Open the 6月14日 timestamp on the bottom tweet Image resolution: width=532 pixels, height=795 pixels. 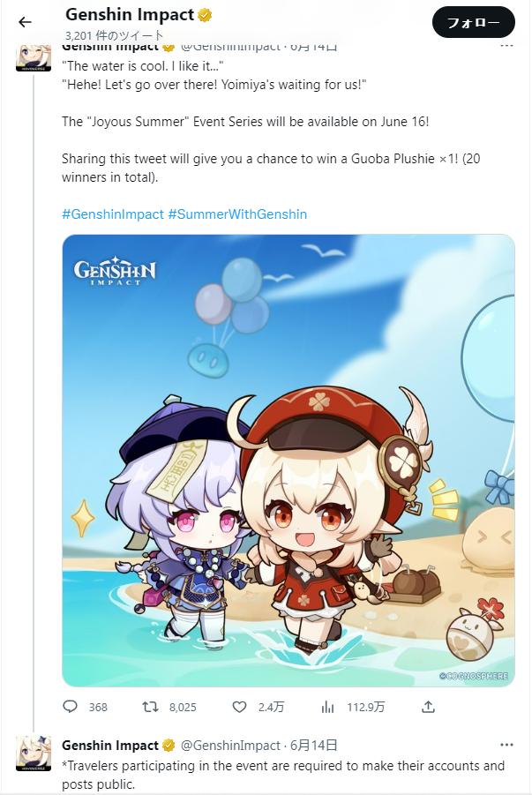[313, 745]
